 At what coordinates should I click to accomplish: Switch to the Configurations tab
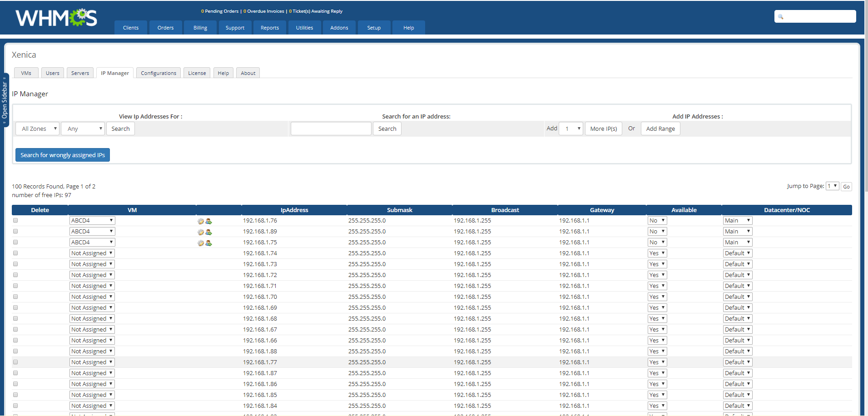point(159,73)
